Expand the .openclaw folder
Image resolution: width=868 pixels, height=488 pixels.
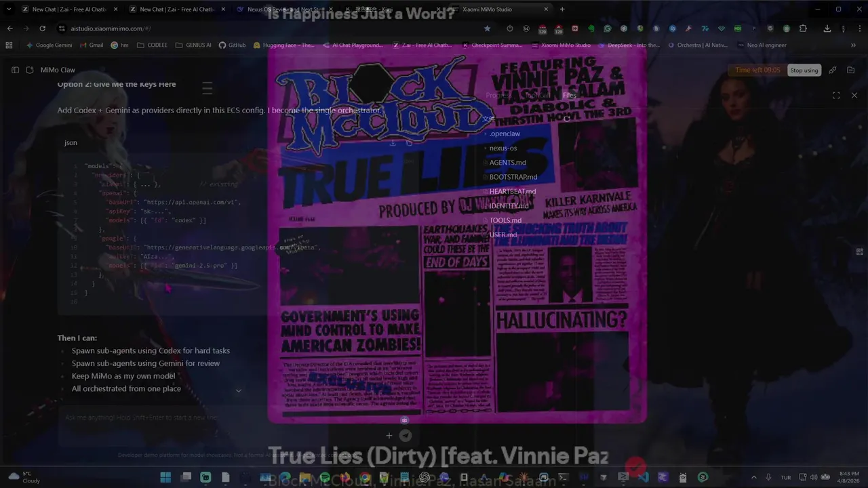[x=505, y=134]
